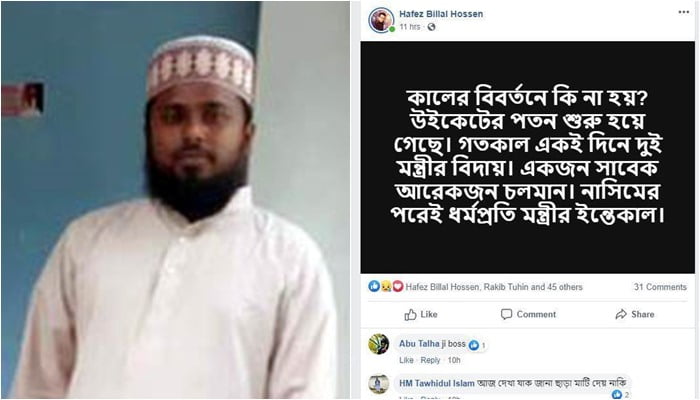Open the like reaction emoji in the reactions summary

(374, 286)
